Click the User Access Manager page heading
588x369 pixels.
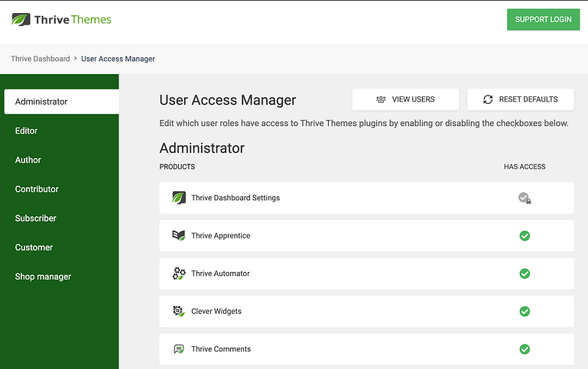[228, 100]
